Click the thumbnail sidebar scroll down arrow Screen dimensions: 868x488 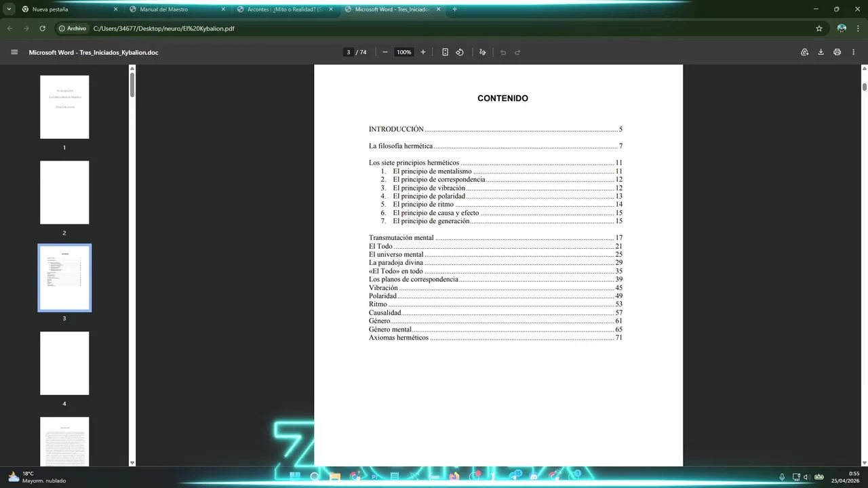click(x=132, y=463)
